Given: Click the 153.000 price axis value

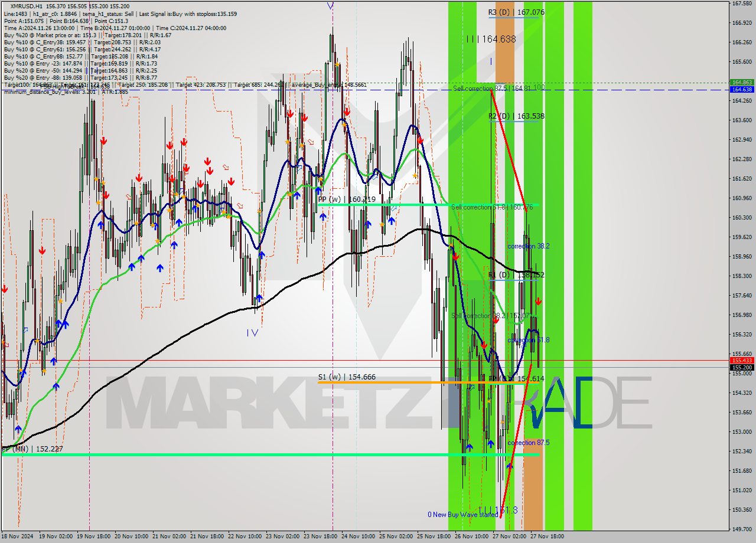Looking at the screenshot, I should [742, 431].
